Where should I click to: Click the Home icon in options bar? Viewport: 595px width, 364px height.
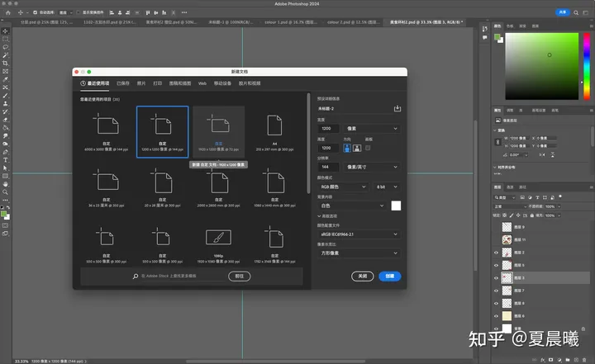(x=8, y=12)
